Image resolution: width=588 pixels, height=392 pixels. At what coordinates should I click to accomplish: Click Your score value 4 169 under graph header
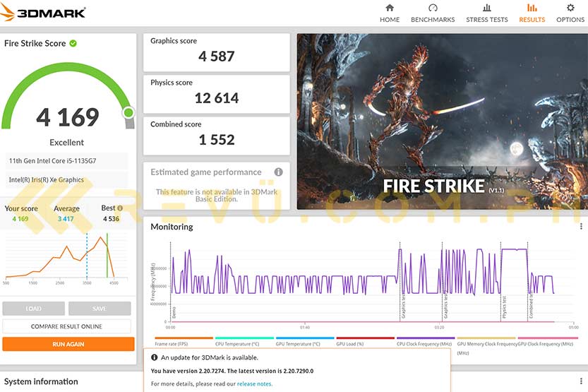[20, 219]
